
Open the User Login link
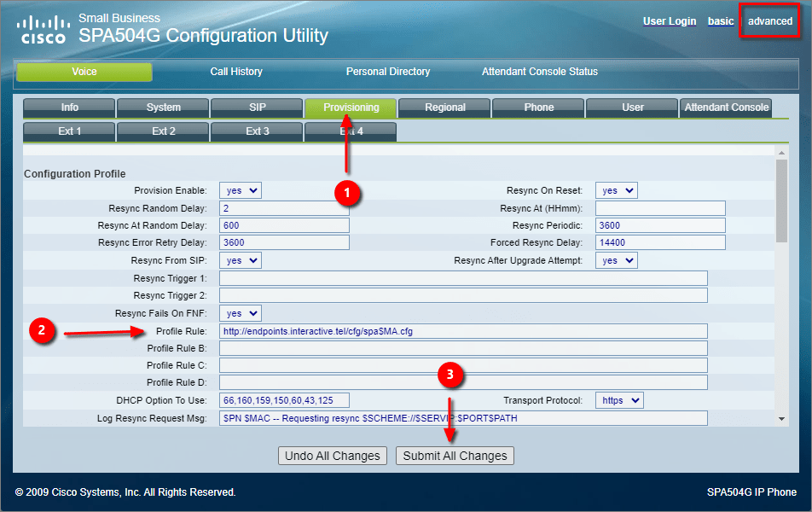tap(670, 21)
